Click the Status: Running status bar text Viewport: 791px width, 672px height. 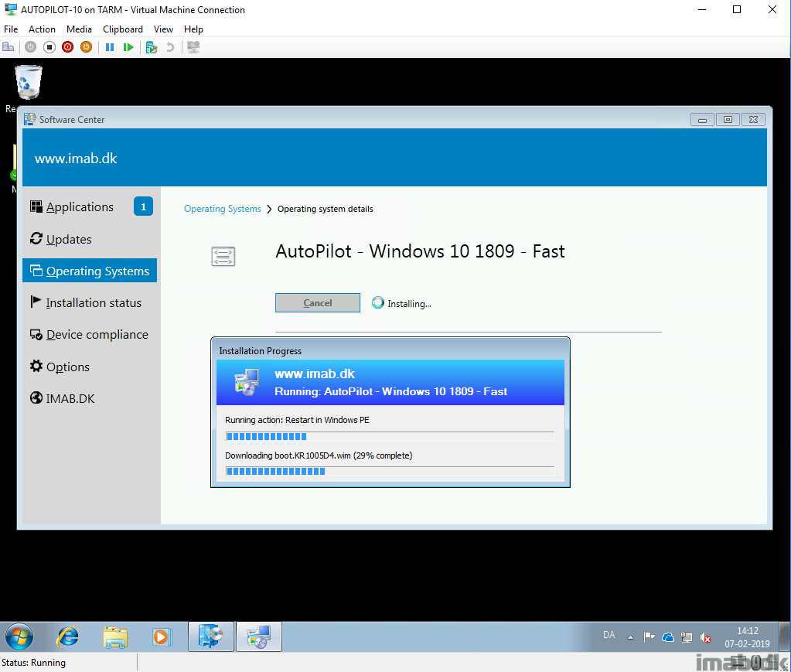coord(34,663)
